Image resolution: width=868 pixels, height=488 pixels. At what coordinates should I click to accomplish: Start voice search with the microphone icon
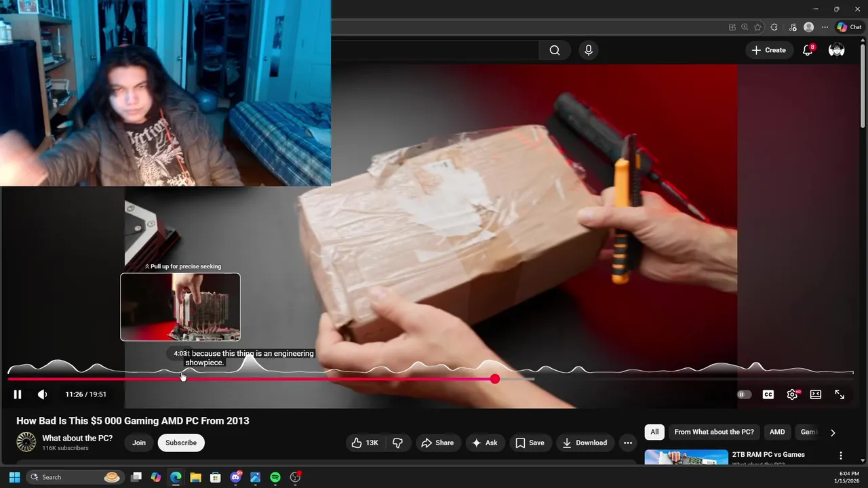[588, 50]
